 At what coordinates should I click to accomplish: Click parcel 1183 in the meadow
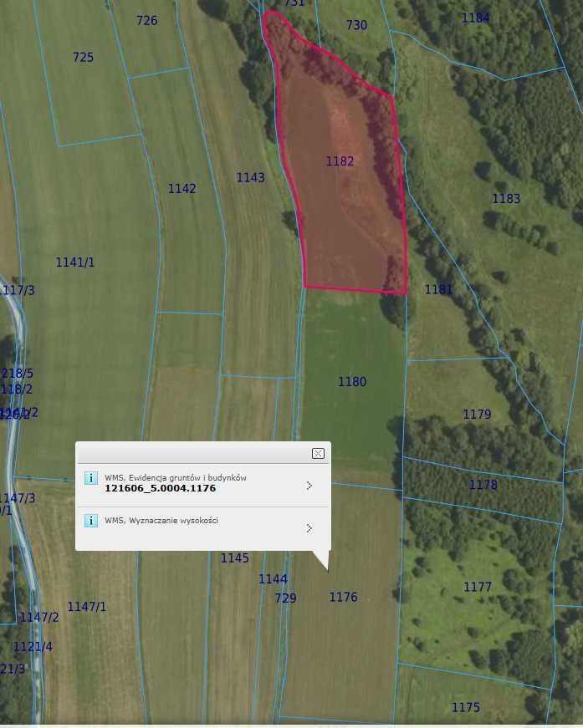[505, 199]
